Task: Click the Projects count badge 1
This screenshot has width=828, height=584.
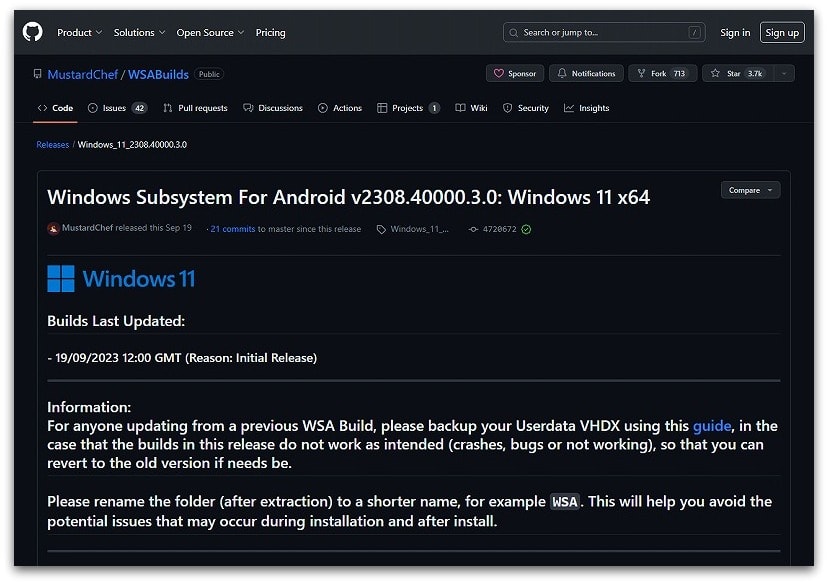Action: pos(435,108)
